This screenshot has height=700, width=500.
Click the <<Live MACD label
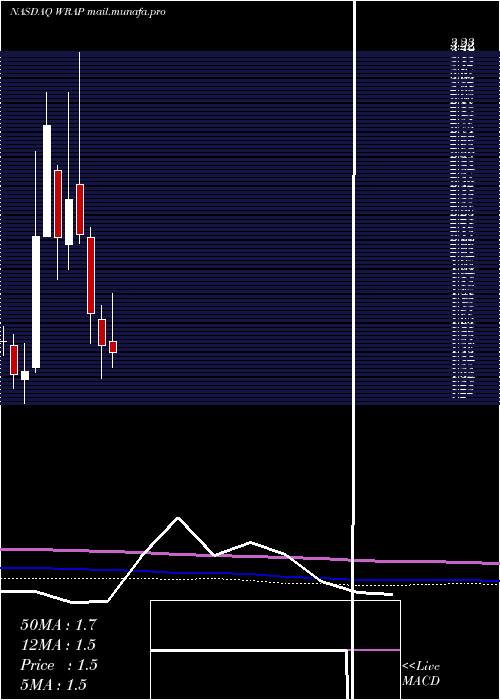point(421,673)
